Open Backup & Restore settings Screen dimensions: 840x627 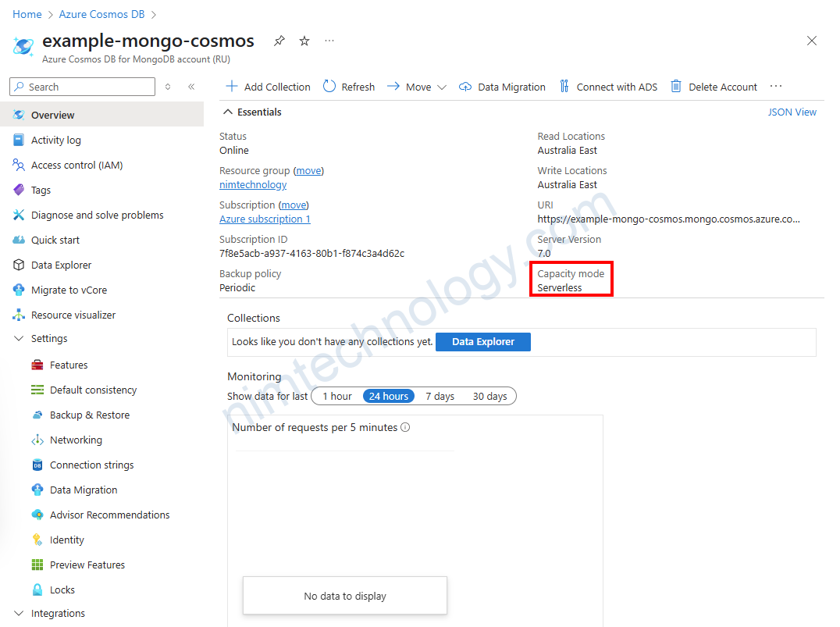89,415
